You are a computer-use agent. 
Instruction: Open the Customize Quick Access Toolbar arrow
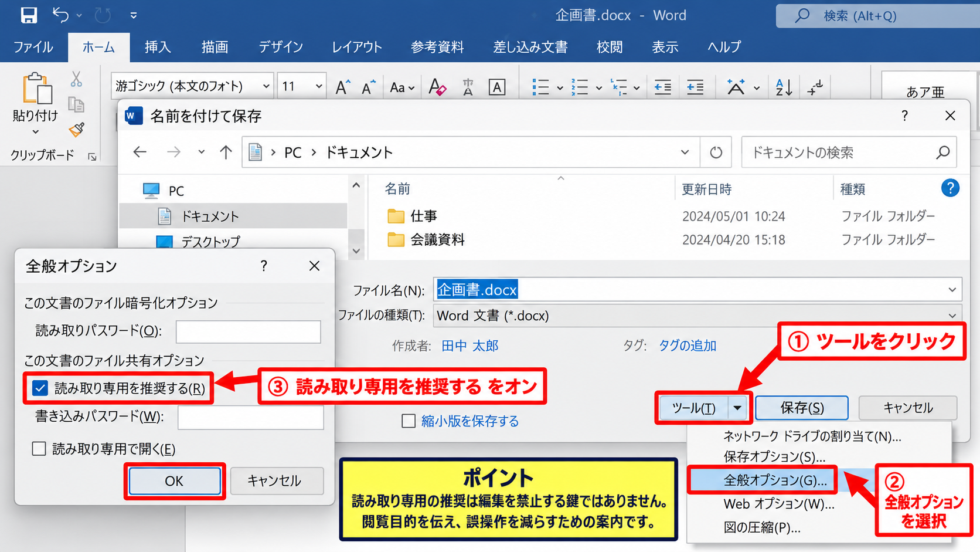pos(134,15)
